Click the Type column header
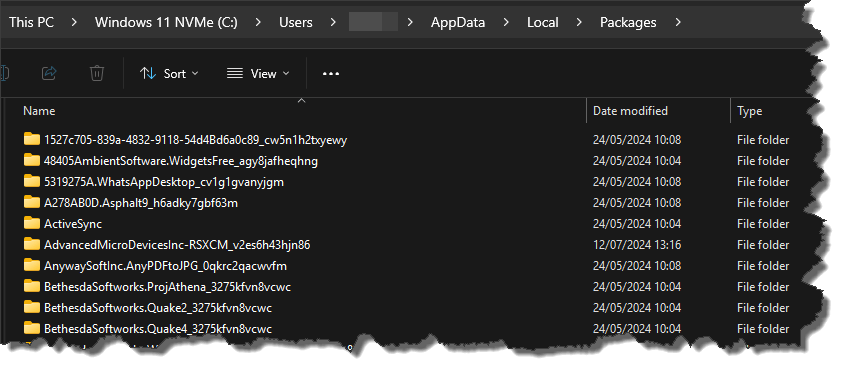 pos(749,111)
